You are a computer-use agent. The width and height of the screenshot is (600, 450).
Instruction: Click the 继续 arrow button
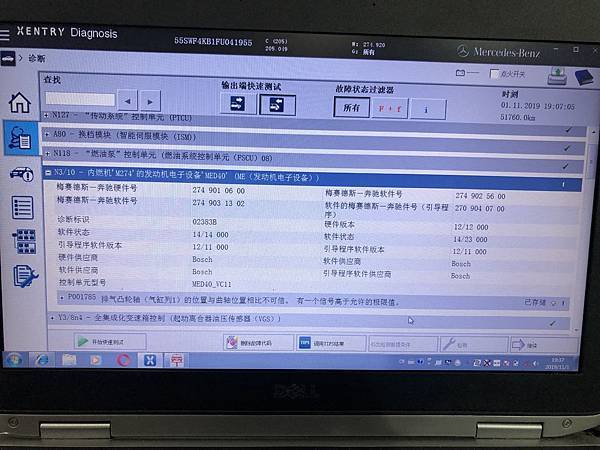[x=543, y=345]
